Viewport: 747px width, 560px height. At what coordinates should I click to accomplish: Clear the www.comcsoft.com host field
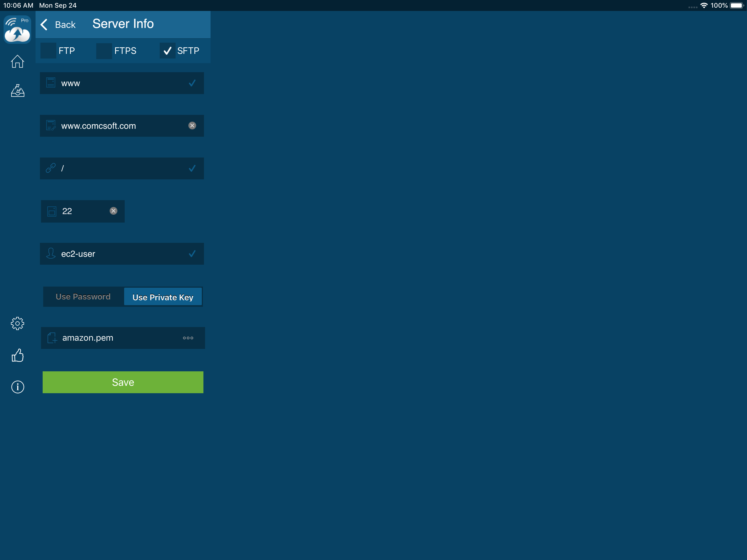pyautogui.click(x=192, y=126)
